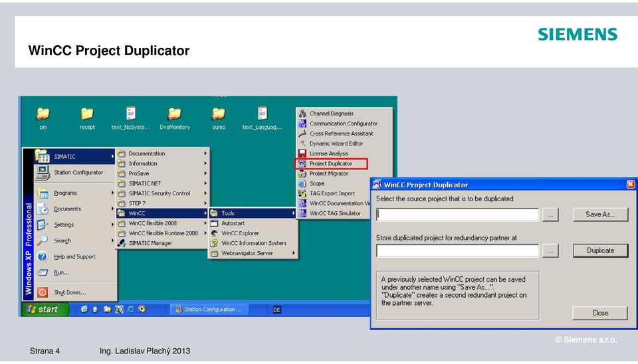Open the Run... dialog entry
638x364 pixels.
pyautogui.click(x=74, y=272)
